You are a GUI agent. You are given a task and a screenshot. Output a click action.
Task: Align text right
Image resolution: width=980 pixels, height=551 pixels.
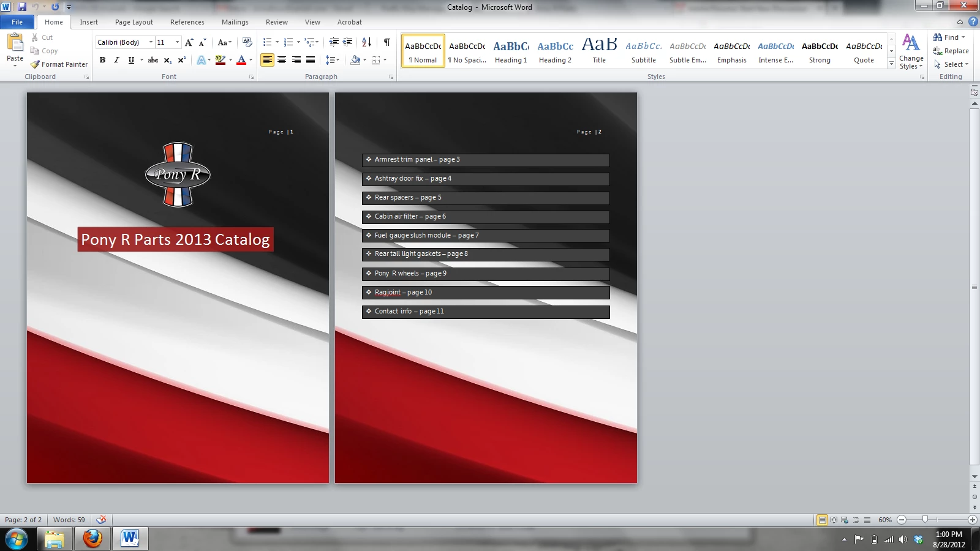click(x=296, y=60)
